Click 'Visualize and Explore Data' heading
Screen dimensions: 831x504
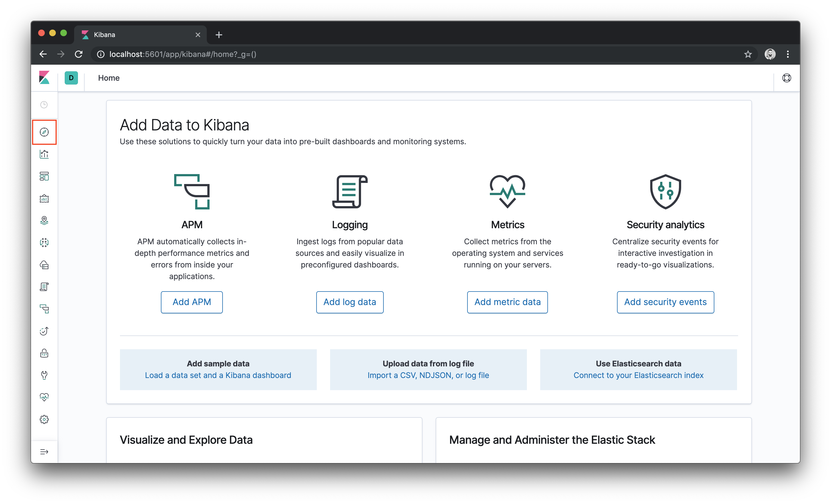pyautogui.click(x=186, y=440)
